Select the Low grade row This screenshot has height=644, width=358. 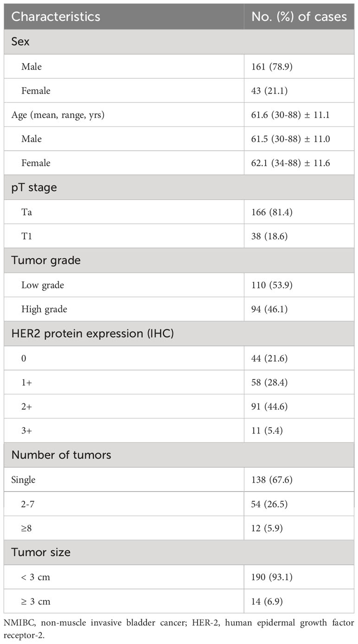click(x=179, y=285)
